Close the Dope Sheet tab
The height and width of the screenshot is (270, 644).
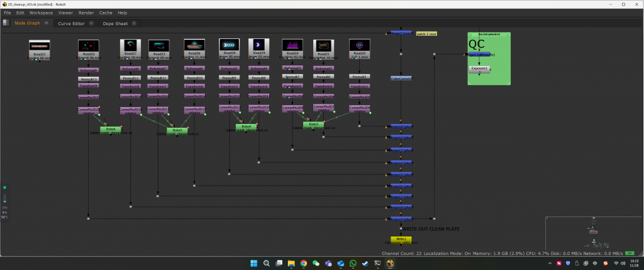coord(134,24)
